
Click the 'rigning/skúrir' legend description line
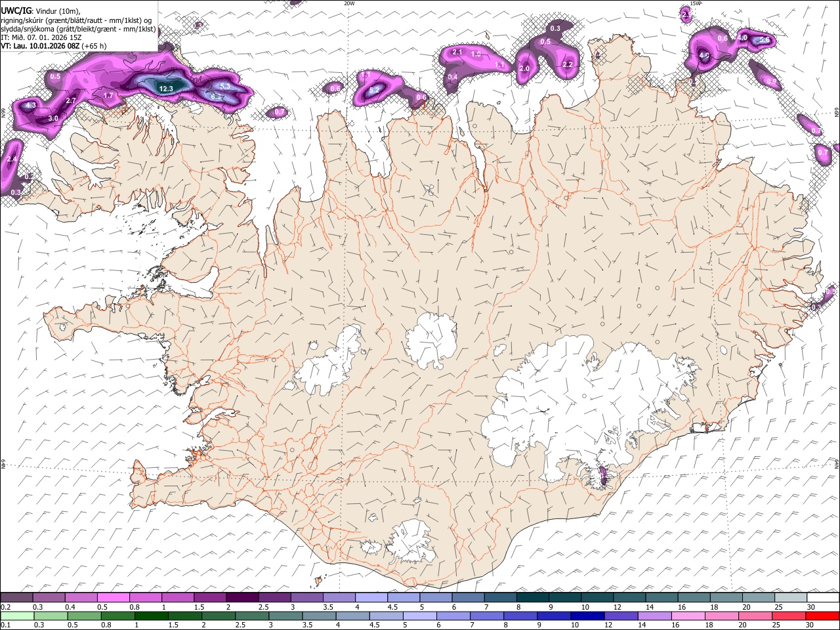(76, 20)
